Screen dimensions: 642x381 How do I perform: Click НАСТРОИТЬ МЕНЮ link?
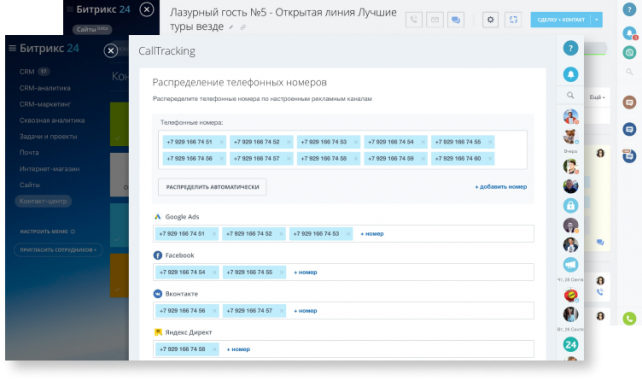47,231
